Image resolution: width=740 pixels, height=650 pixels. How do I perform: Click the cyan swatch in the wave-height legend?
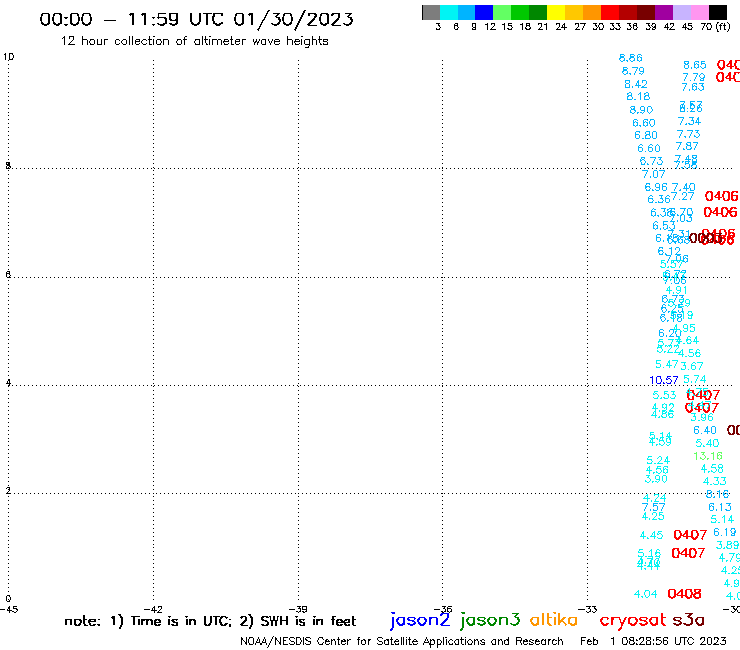point(449,12)
